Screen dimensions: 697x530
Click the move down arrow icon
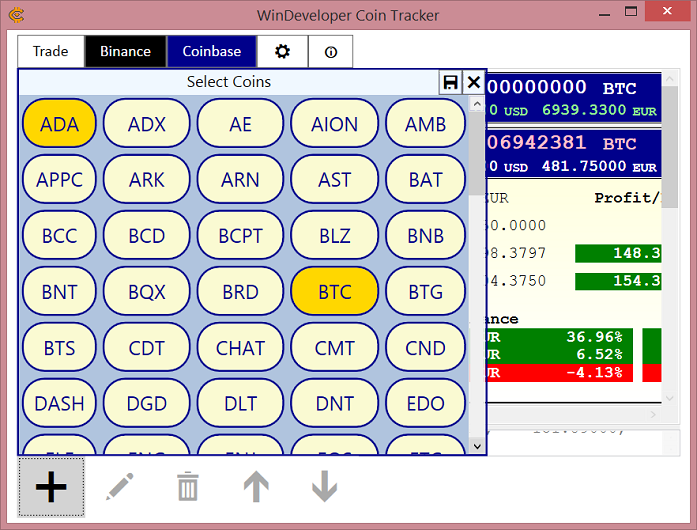pos(324,486)
